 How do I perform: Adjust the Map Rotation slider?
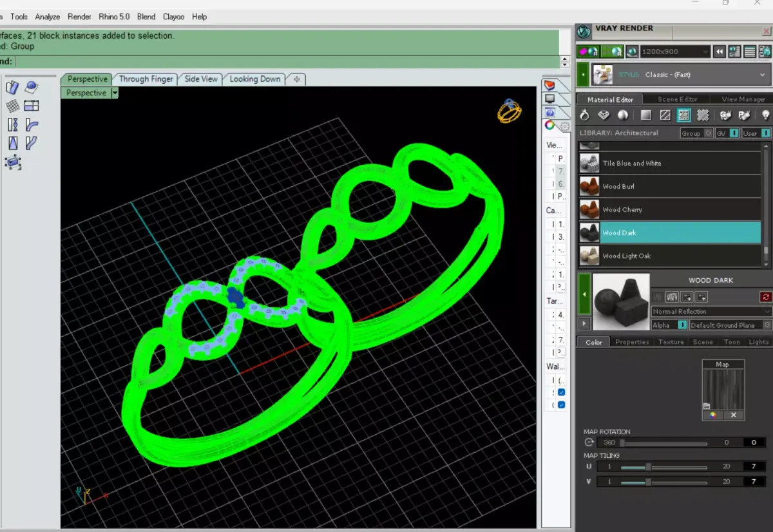click(663, 443)
